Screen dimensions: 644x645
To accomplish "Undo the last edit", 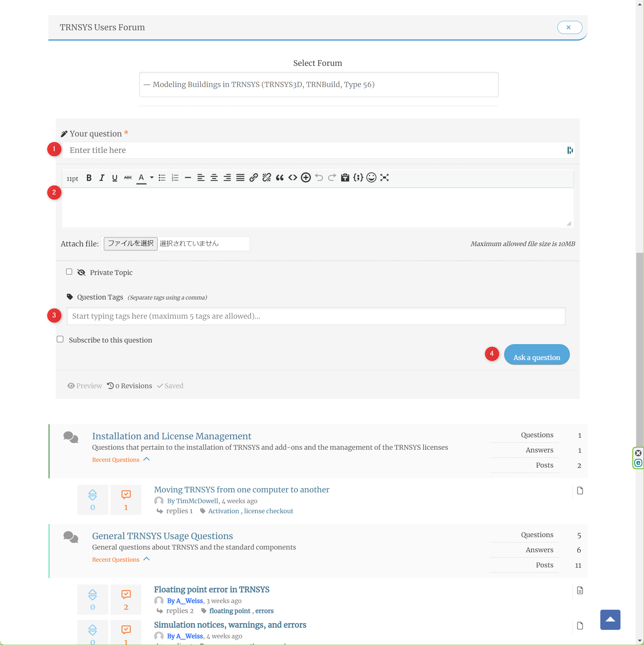I will click(319, 178).
